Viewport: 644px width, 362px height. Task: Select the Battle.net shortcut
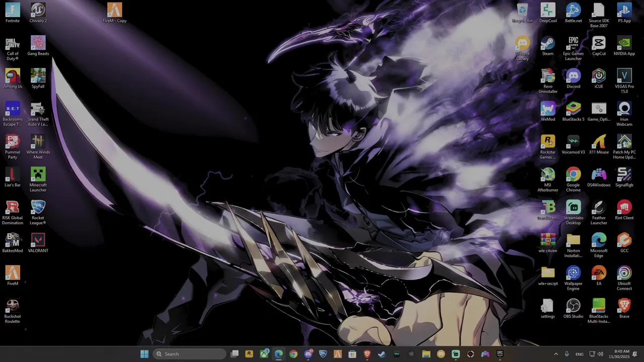(x=574, y=13)
